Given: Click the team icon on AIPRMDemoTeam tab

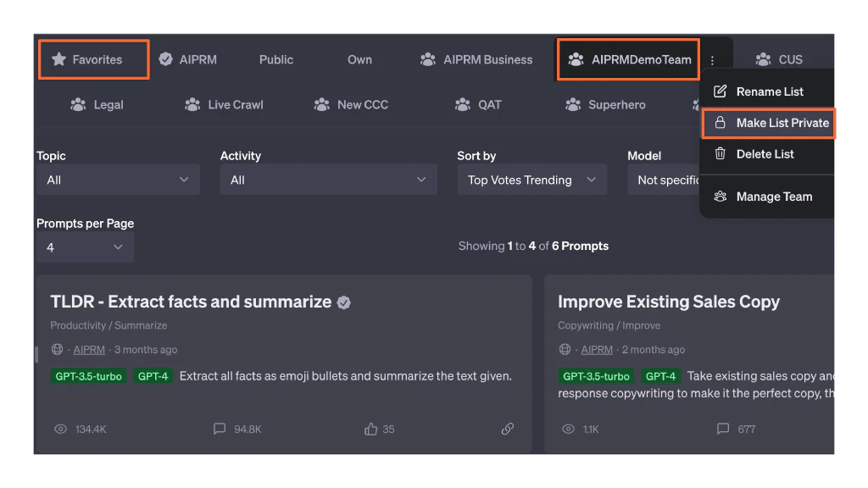Looking at the screenshot, I should pyautogui.click(x=576, y=59).
